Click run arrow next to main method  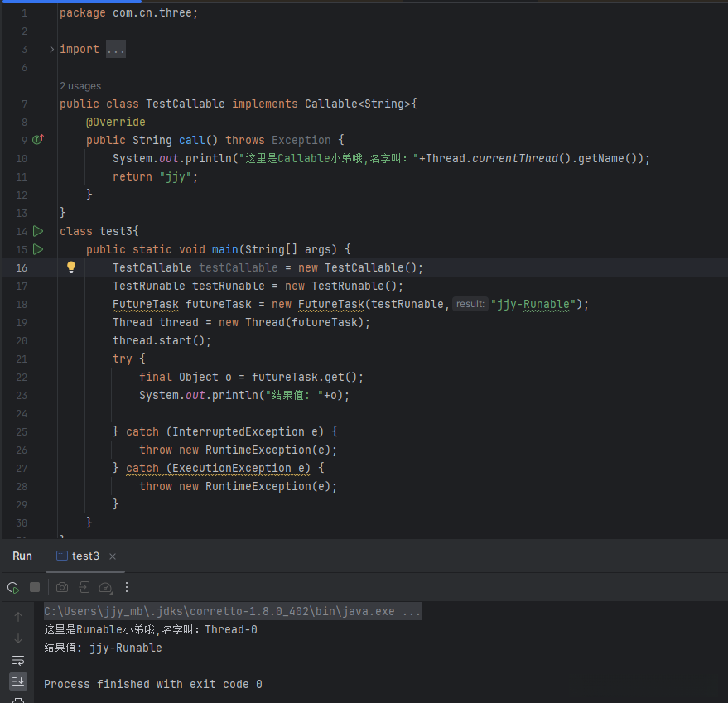[38, 249]
